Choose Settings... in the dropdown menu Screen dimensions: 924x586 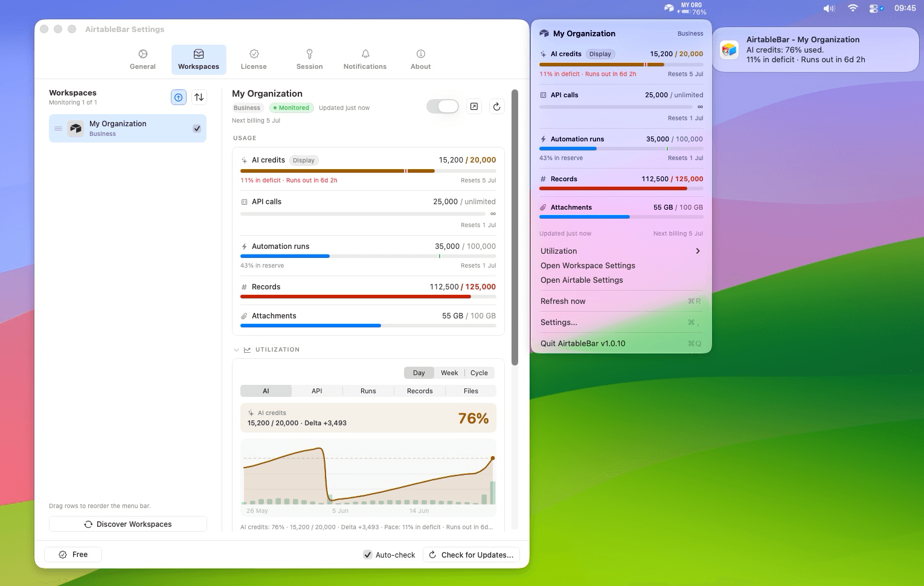621,323
